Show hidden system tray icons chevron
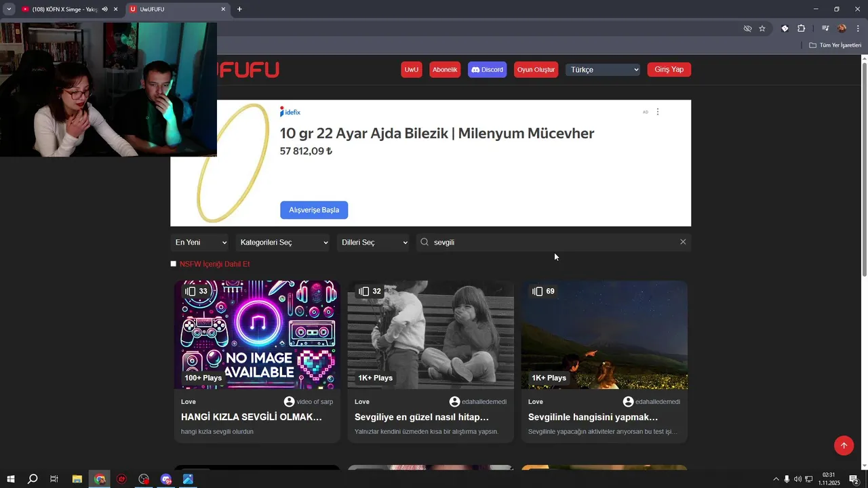The image size is (868, 488). tap(776, 479)
